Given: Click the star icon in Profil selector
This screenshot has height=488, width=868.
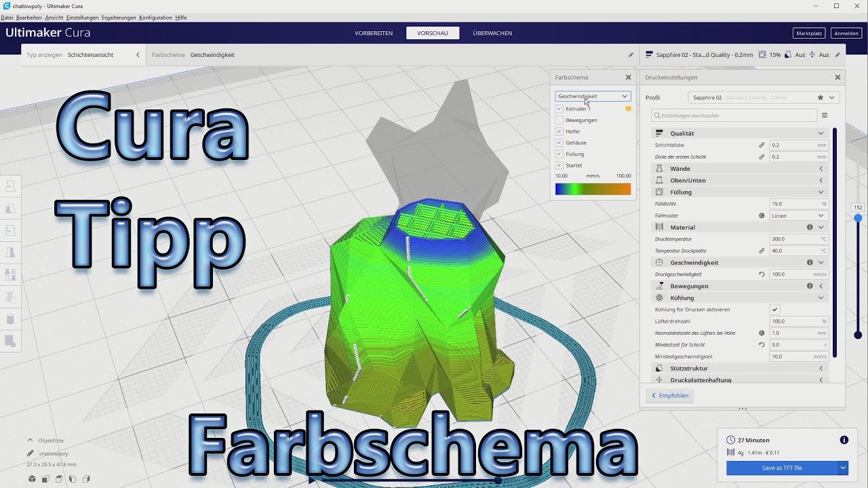Looking at the screenshot, I should tap(821, 98).
